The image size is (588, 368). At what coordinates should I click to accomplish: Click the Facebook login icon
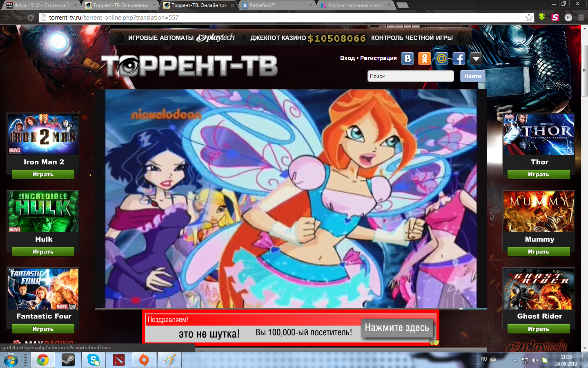459,59
